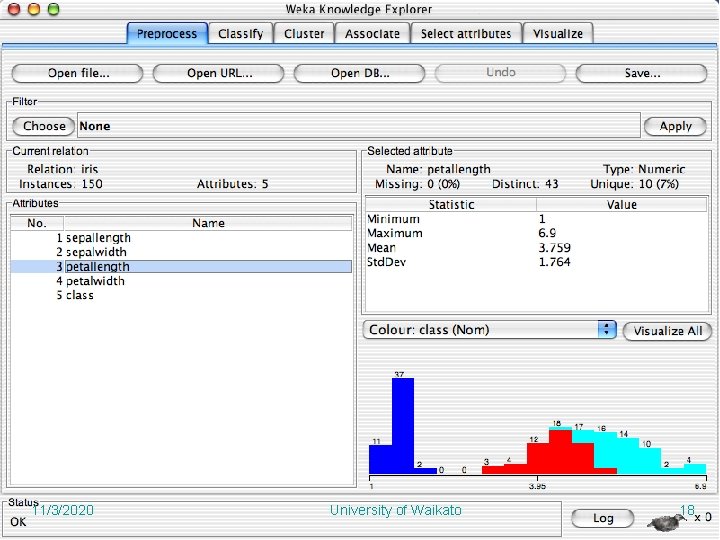The width and height of the screenshot is (720, 540).
Task: Switch to the Preprocess tab
Action: tap(167, 34)
